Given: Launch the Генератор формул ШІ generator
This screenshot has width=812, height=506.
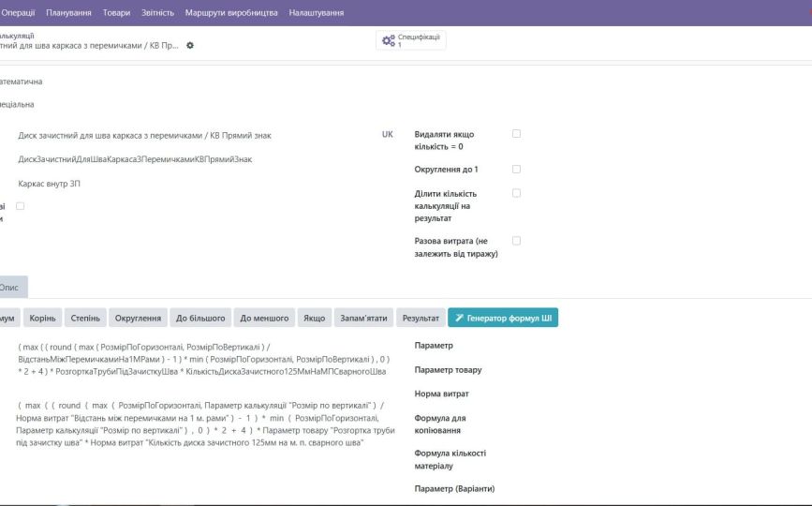Looking at the screenshot, I should 503,318.
